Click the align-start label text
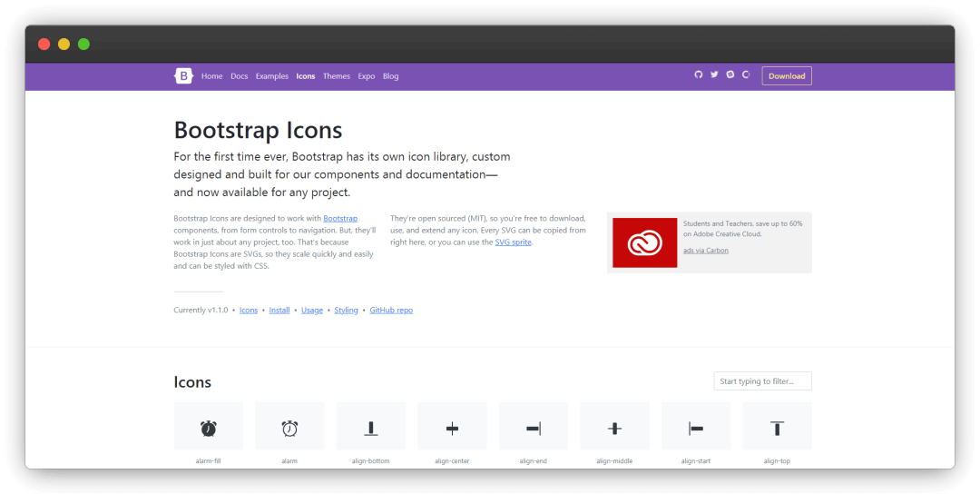The width and height of the screenshot is (980, 494). pos(696,461)
